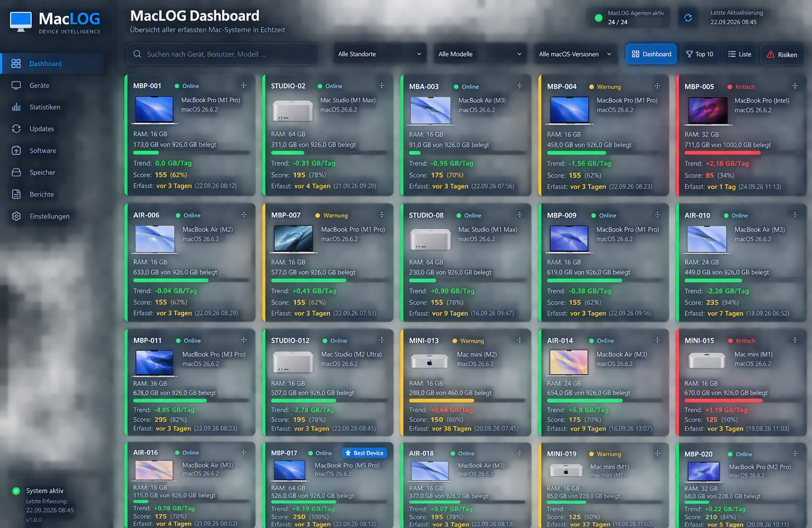Open the STUDIO-012 card options menu

(x=382, y=340)
